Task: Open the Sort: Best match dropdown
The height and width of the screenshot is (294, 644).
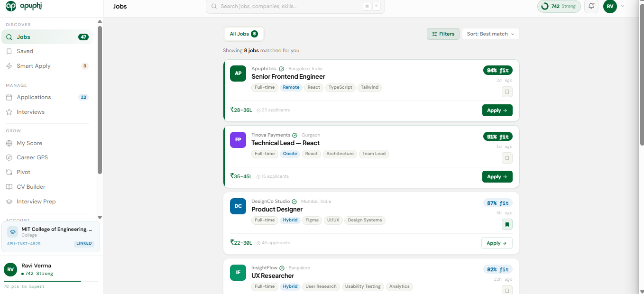Action: click(x=491, y=34)
